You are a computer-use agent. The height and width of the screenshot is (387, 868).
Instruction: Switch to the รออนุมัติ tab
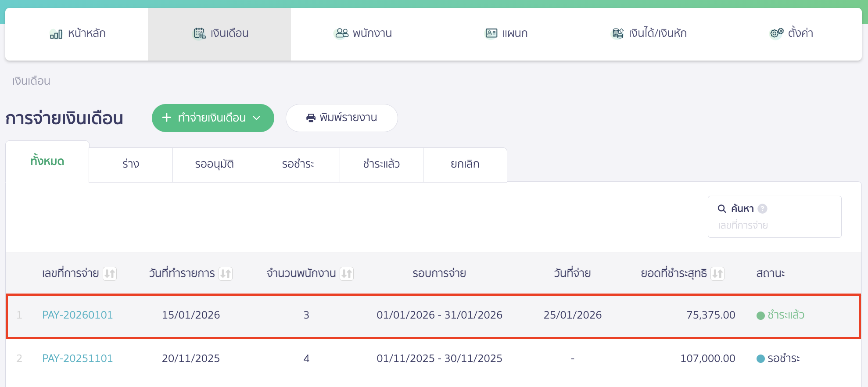click(214, 165)
